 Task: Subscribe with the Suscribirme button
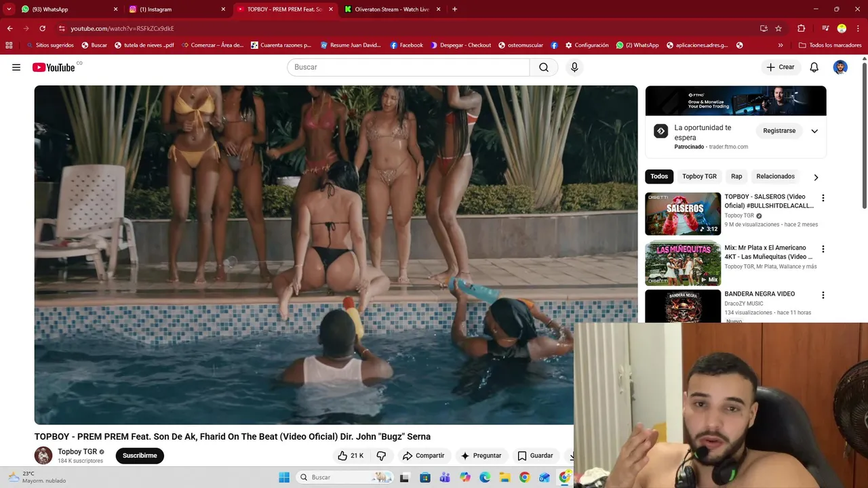[x=140, y=455]
